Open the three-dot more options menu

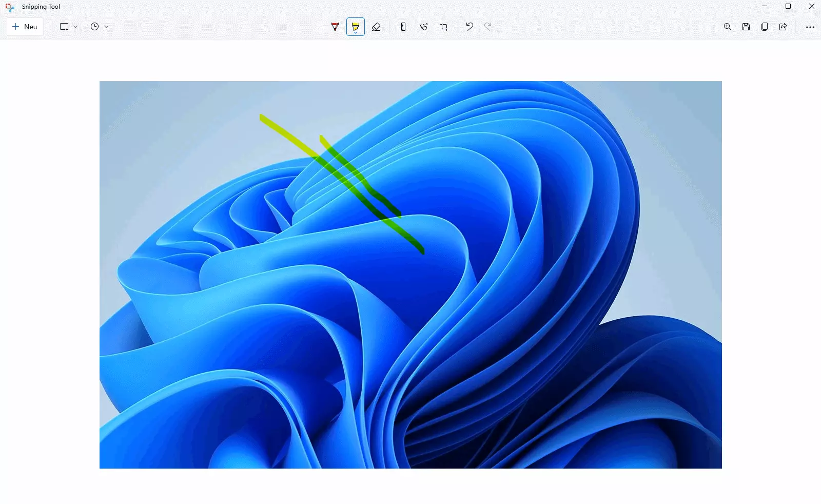[x=810, y=27]
